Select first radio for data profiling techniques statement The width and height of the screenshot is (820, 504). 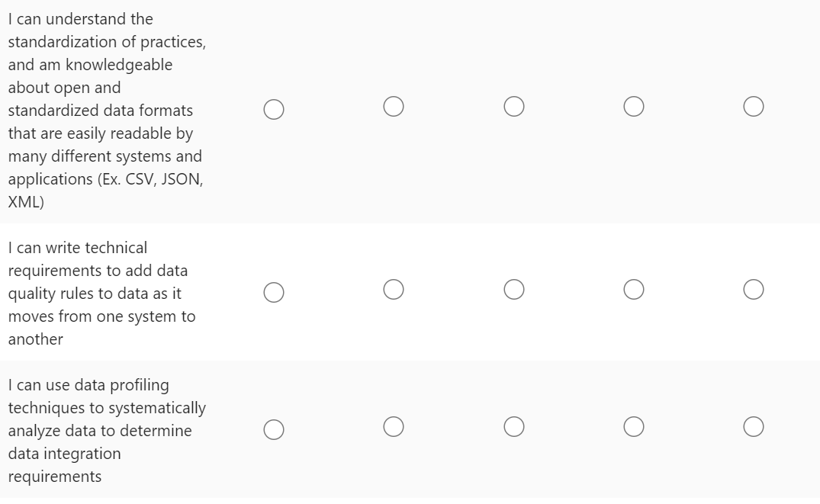[275, 430]
